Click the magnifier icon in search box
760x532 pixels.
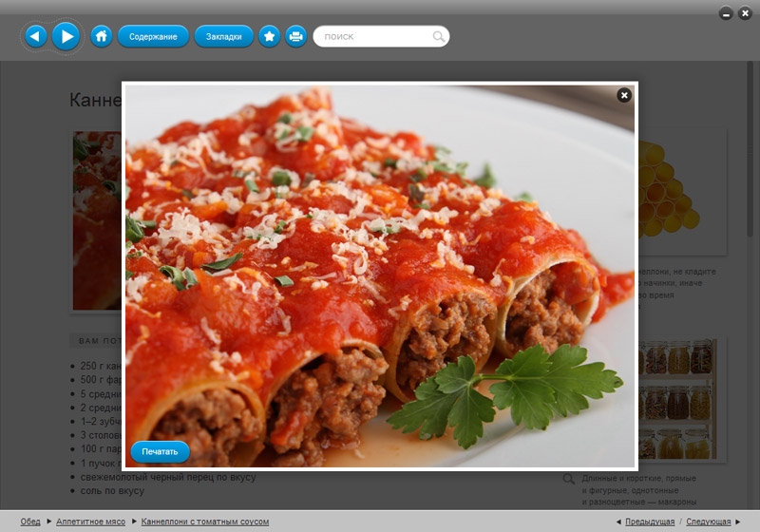(x=438, y=37)
